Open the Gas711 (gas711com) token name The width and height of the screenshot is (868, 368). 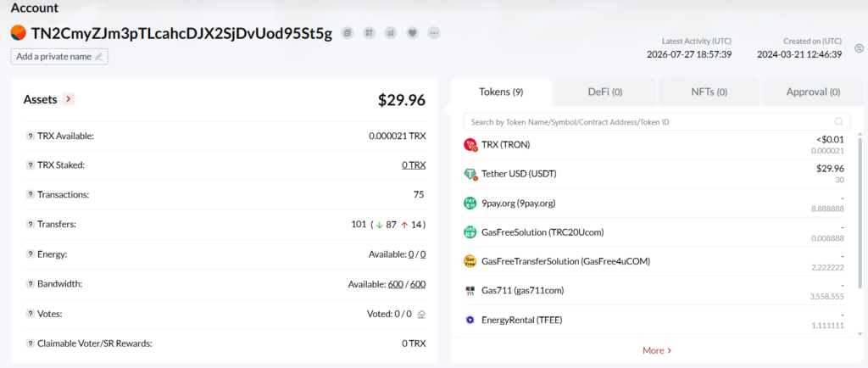tap(523, 291)
